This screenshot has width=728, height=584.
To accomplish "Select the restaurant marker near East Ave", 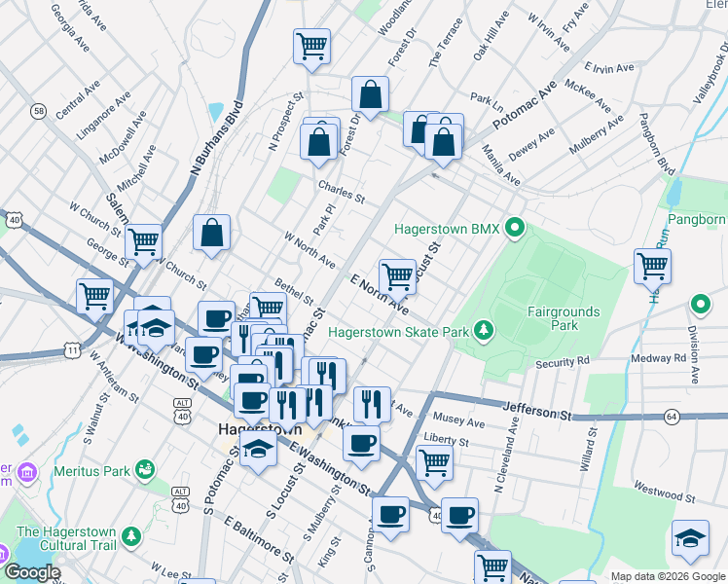I will click(x=373, y=405).
